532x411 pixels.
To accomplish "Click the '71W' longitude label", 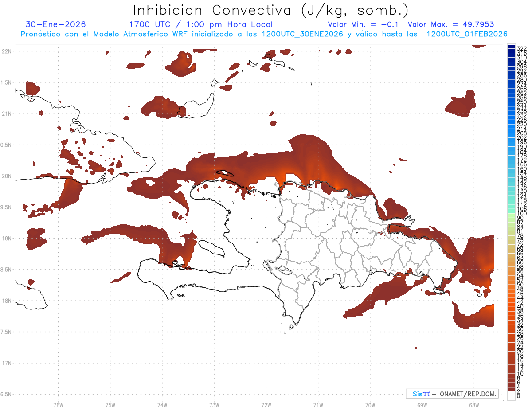I will pyautogui.click(x=318, y=405).
